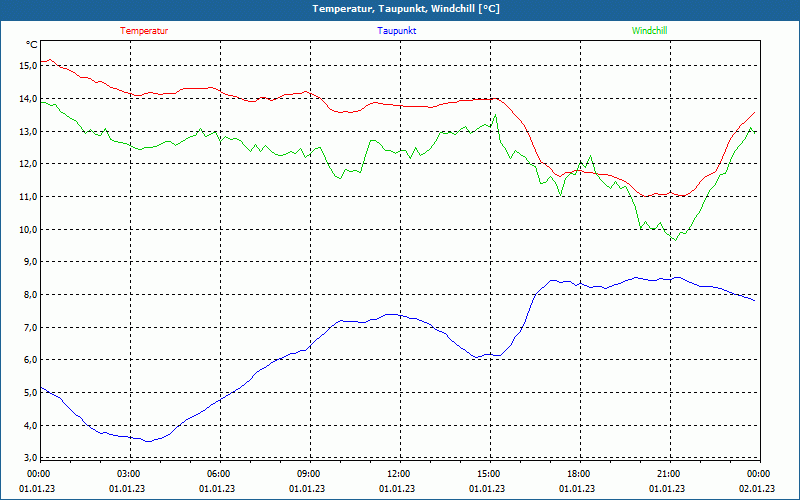The height and width of the screenshot is (500, 800).
Task: Click the 13,0 y-axis value
Action: coord(29,131)
